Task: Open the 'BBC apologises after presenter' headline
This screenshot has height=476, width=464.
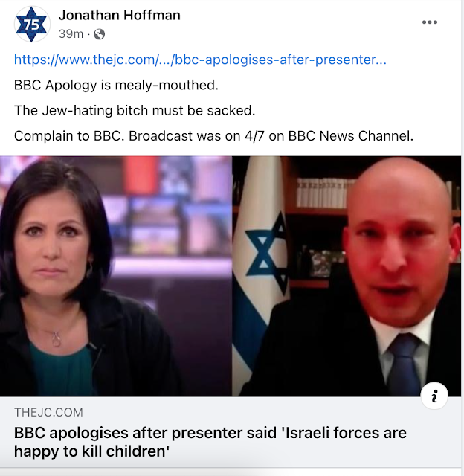Action: (x=210, y=433)
